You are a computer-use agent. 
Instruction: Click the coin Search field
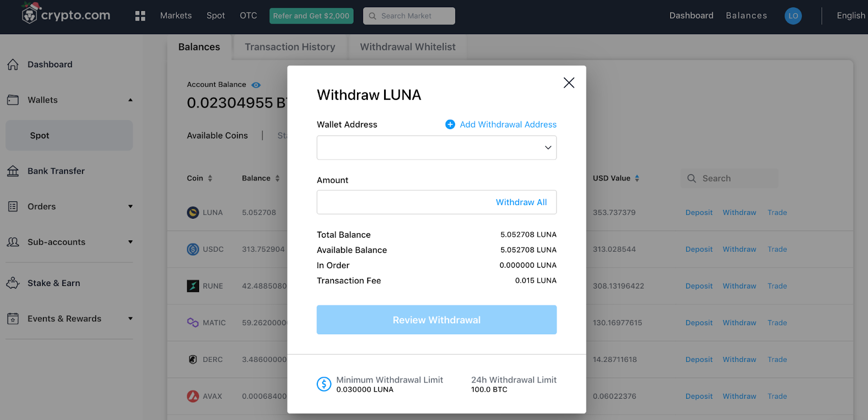(730, 178)
